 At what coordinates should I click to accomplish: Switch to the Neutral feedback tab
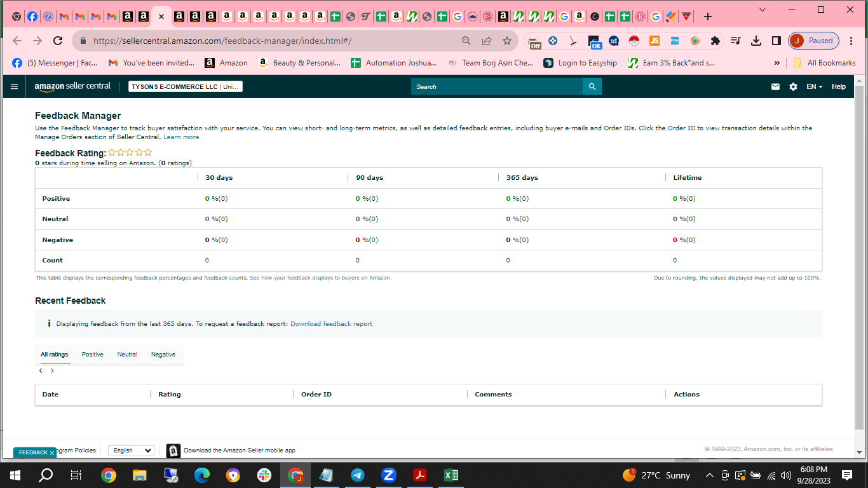pos(127,355)
